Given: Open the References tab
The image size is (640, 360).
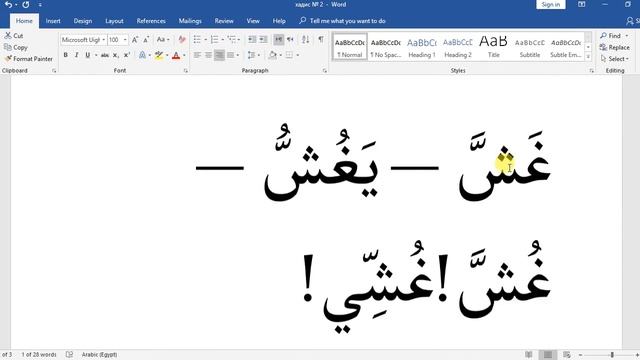Looking at the screenshot, I should [x=151, y=21].
